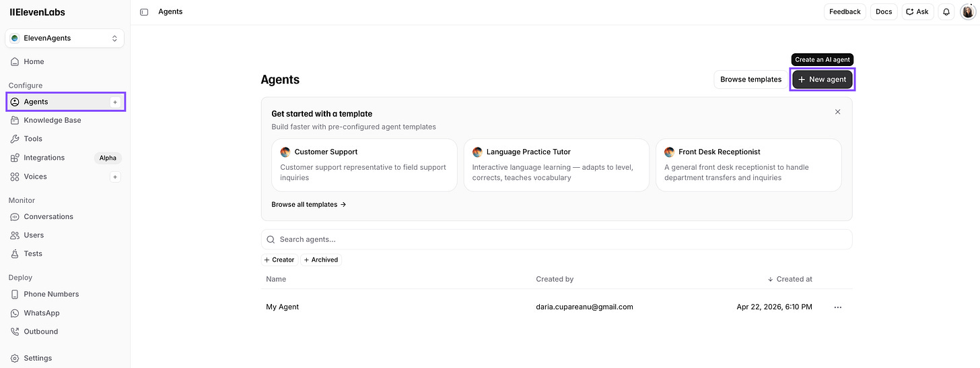The width and height of the screenshot is (980, 368).
Task: Click the Alpha badge beside Integrations
Action: 108,158
